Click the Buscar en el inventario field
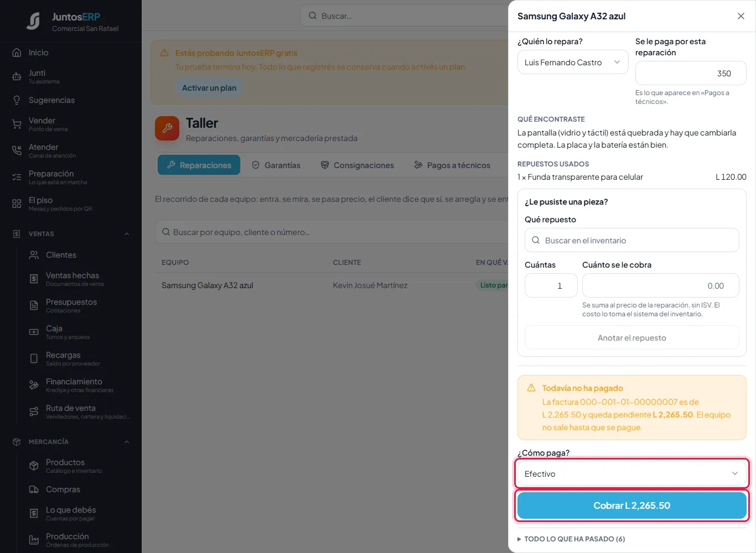 (x=631, y=240)
